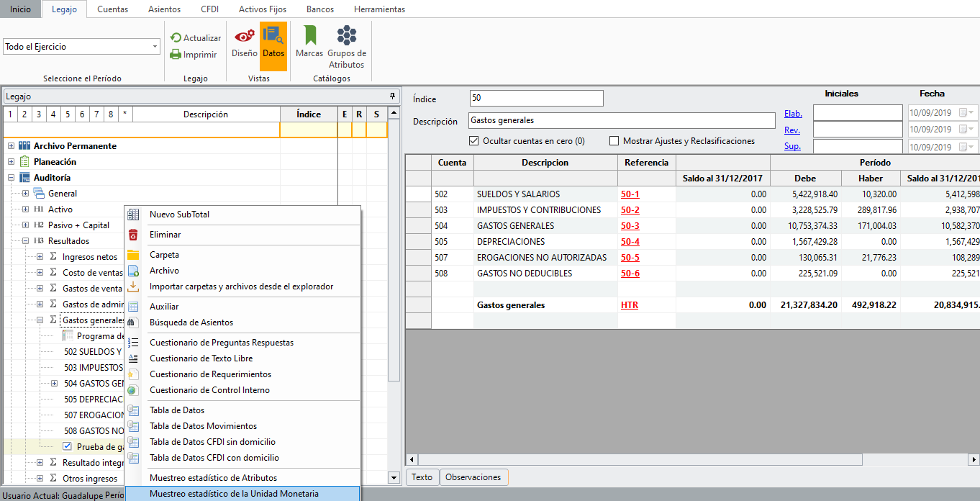Choose Muestreo estadístico de Atributos
This screenshot has width=980, height=501.
coord(213,478)
